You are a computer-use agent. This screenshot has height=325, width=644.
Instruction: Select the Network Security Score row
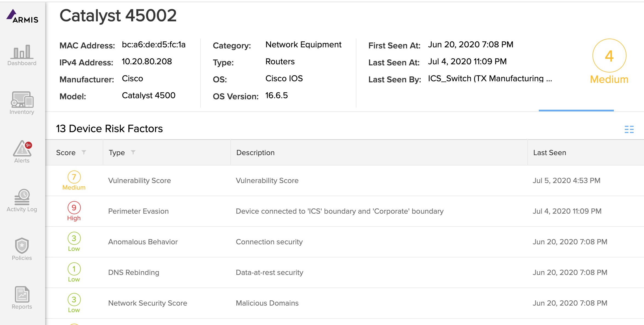(x=345, y=303)
